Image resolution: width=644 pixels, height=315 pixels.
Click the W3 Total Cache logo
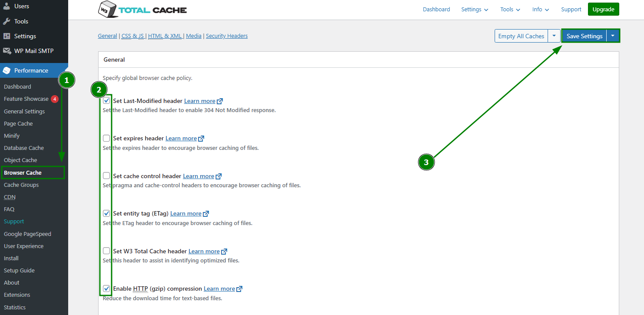(x=142, y=9)
